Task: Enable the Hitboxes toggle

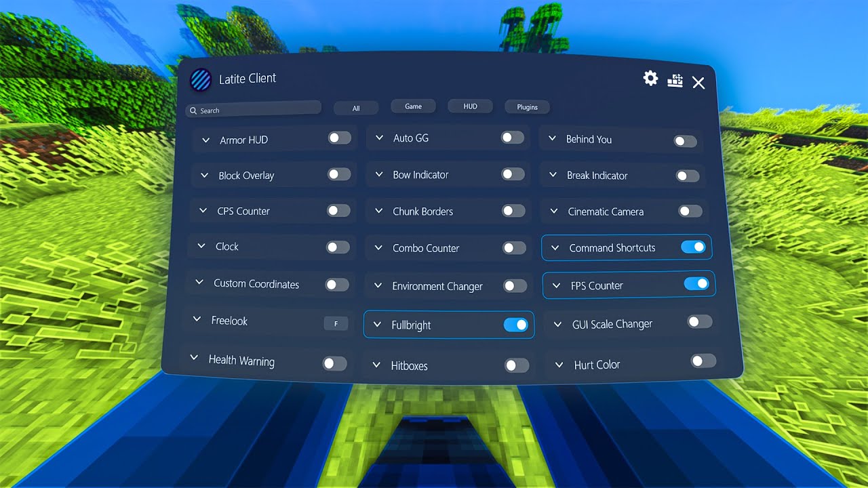Action: pyautogui.click(x=517, y=366)
